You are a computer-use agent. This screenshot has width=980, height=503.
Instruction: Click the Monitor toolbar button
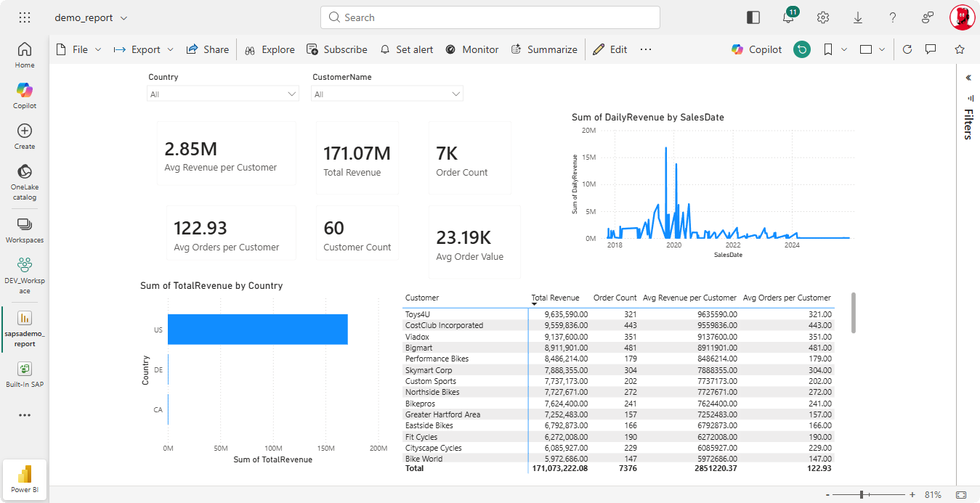471,49
